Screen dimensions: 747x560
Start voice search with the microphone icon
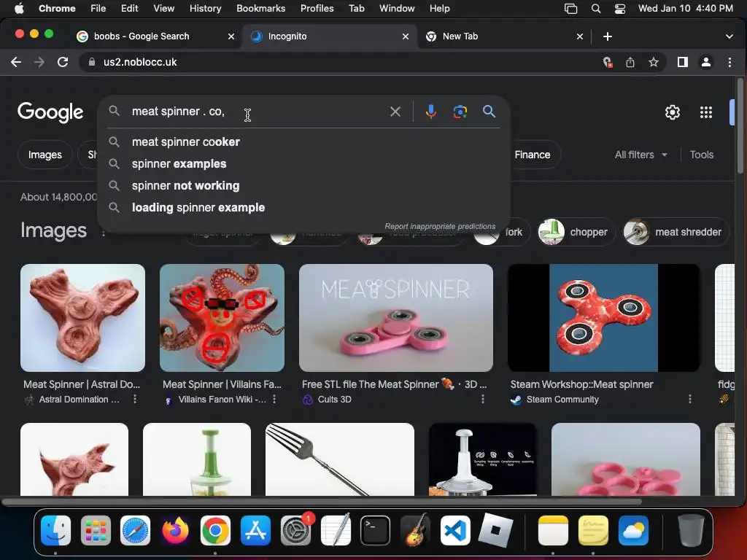point(430,112)
